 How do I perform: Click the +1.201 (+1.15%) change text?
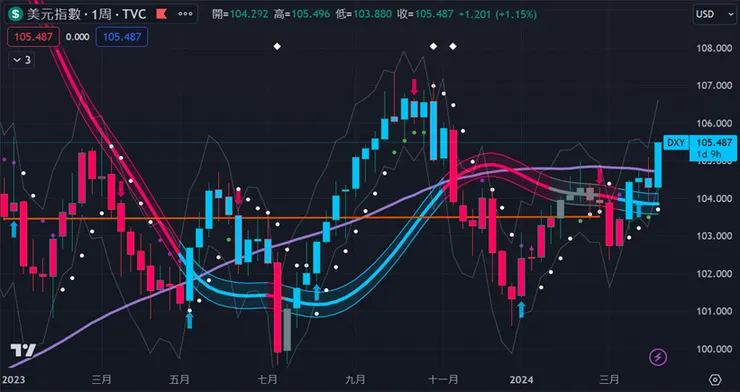[497, 14]
